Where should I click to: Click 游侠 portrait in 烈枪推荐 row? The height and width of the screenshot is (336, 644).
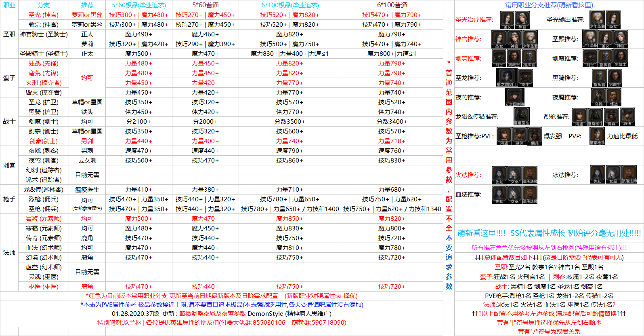click(627, 117)
